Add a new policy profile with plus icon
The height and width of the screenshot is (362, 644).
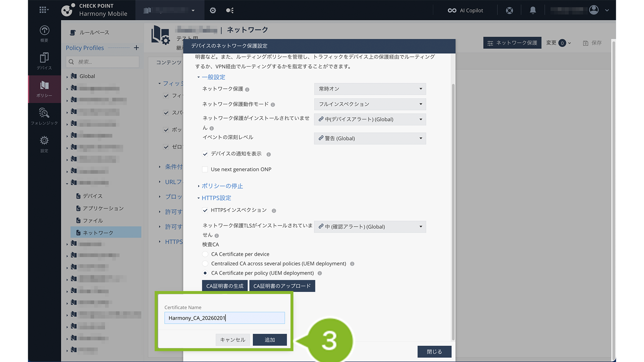point(136,48)
